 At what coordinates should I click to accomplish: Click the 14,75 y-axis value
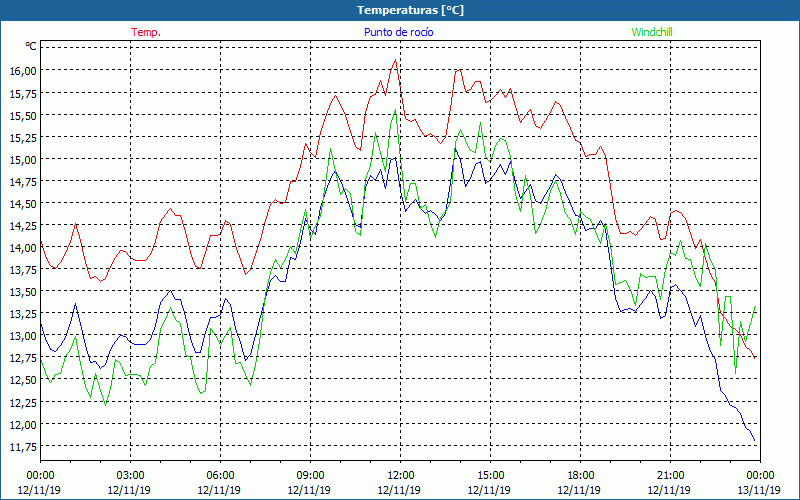click(x=23, y=182)
